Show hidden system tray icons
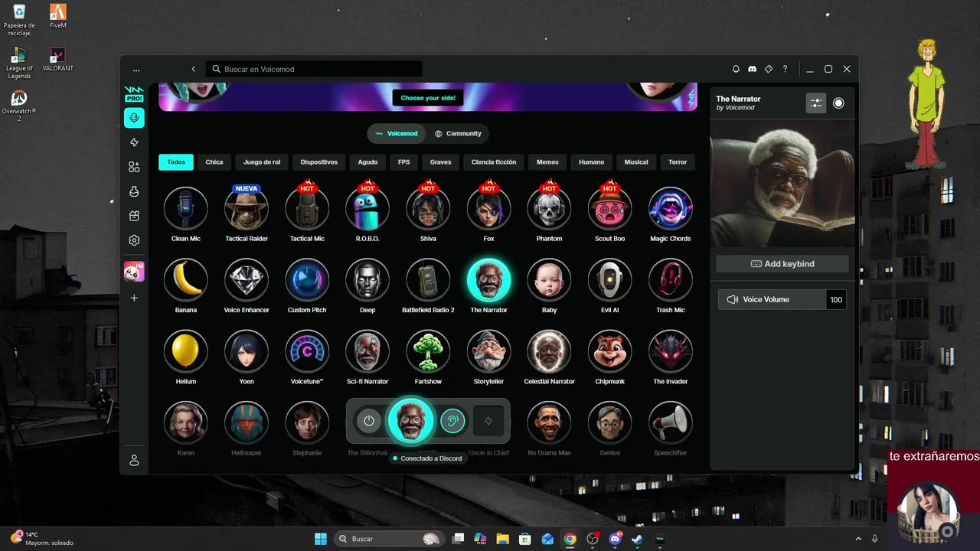 tap(857, 539)
